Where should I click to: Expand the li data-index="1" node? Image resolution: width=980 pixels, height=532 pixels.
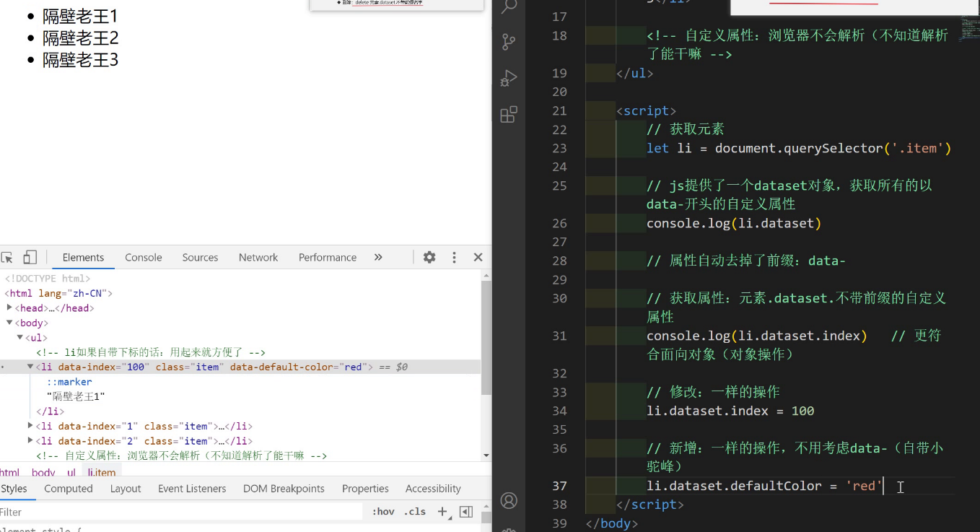click(x=30, y=426)
